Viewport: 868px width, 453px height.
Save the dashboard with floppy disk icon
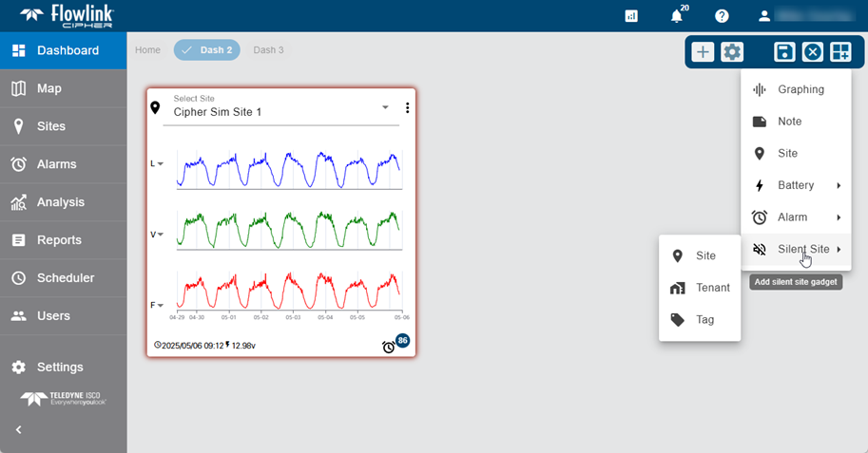tap(784, 52)
